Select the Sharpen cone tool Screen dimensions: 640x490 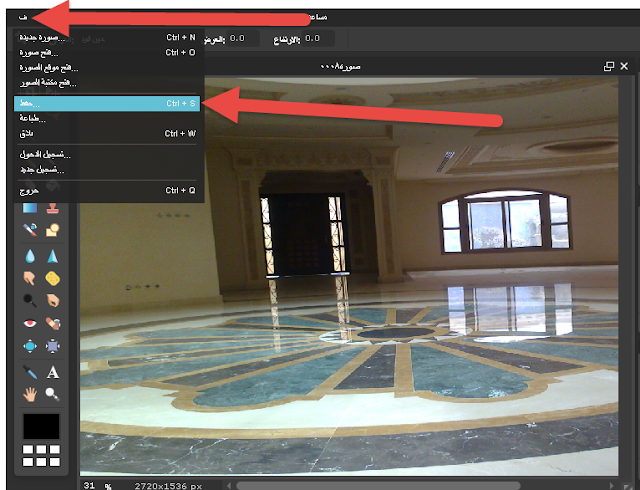point(52,256)
